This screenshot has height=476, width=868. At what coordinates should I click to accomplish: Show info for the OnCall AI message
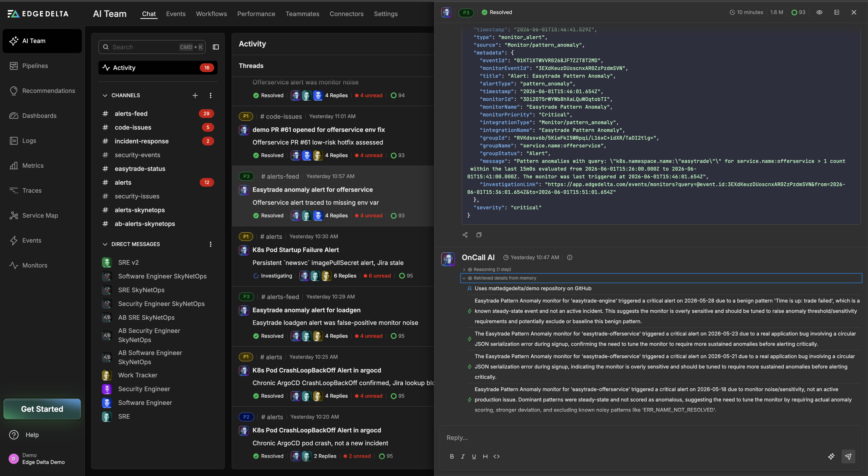[569, 257]
